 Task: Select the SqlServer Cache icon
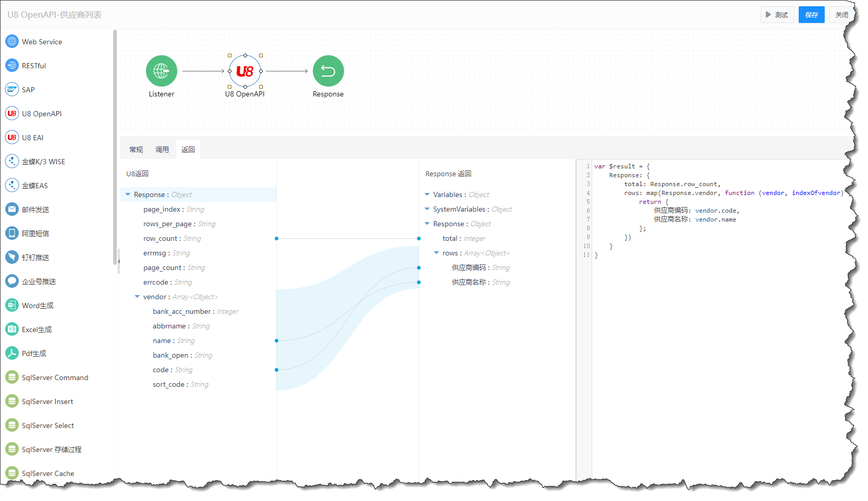click(x=12, y=473)
